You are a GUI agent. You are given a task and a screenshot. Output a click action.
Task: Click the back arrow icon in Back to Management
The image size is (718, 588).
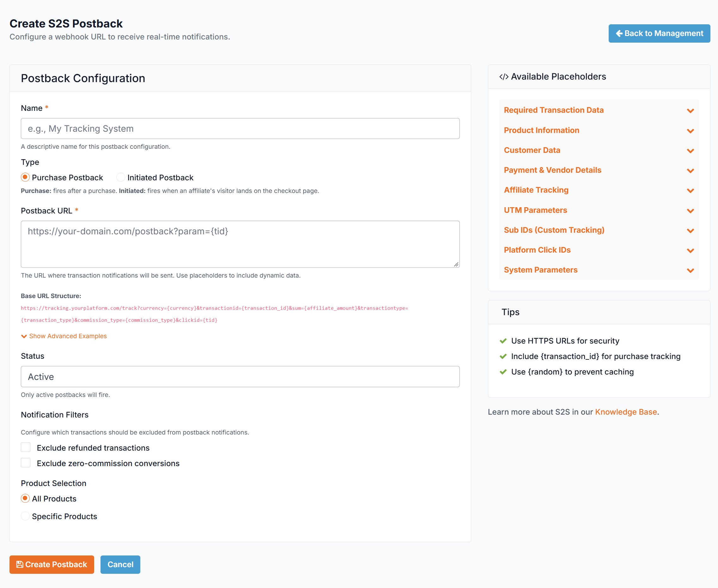(619, 33)
